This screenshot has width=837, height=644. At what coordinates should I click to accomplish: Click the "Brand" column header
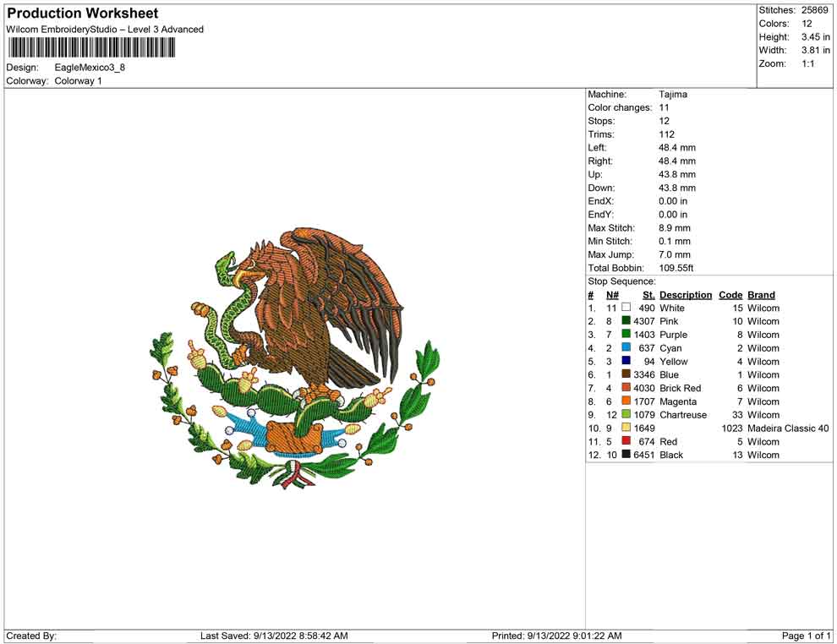point(761,295)
